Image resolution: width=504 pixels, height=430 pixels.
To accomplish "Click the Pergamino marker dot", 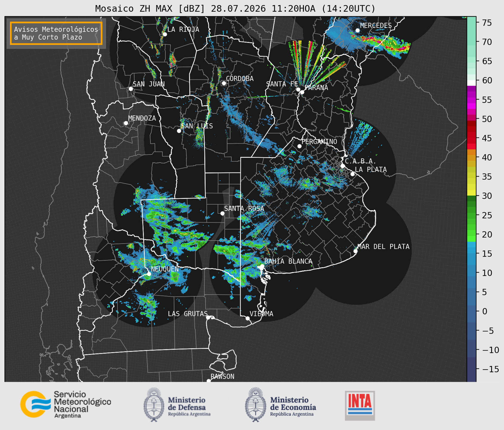I will [299, 146].
